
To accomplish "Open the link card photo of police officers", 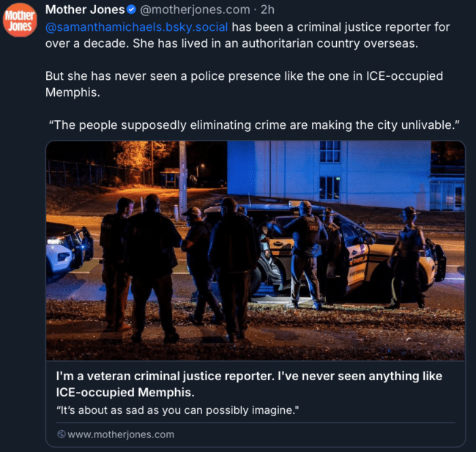I will pos(256,251).
